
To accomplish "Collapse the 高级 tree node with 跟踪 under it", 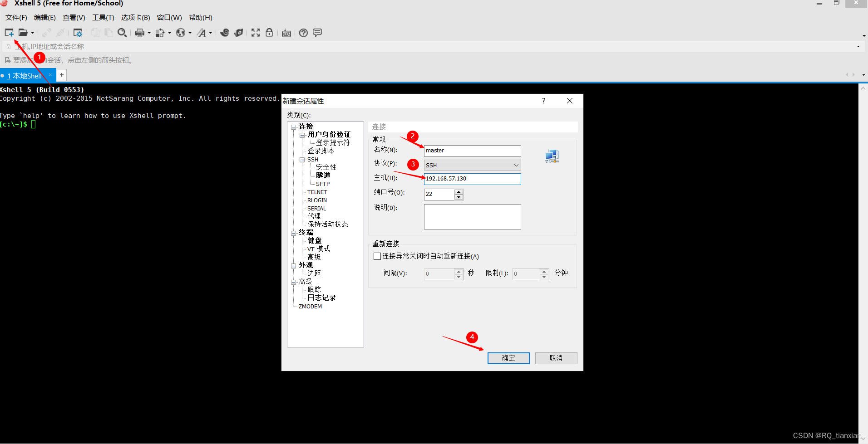I will [x=294, y=282].
